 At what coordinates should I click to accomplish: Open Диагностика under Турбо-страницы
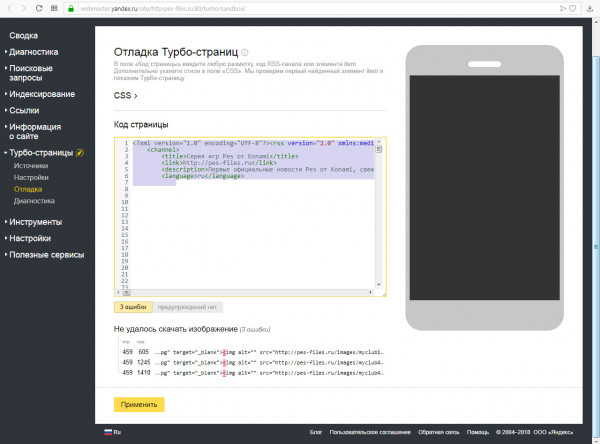coord(34,201)
